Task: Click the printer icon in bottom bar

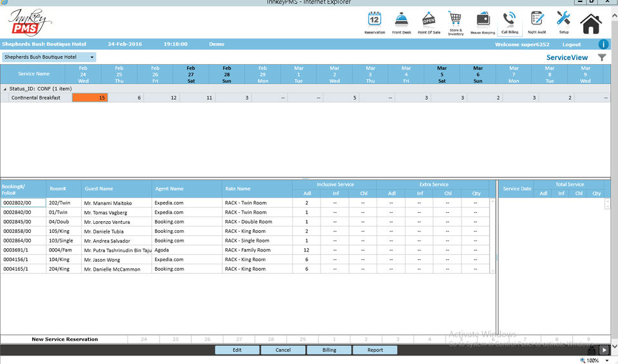Action: pyautogui.click(x=592, y=350)
